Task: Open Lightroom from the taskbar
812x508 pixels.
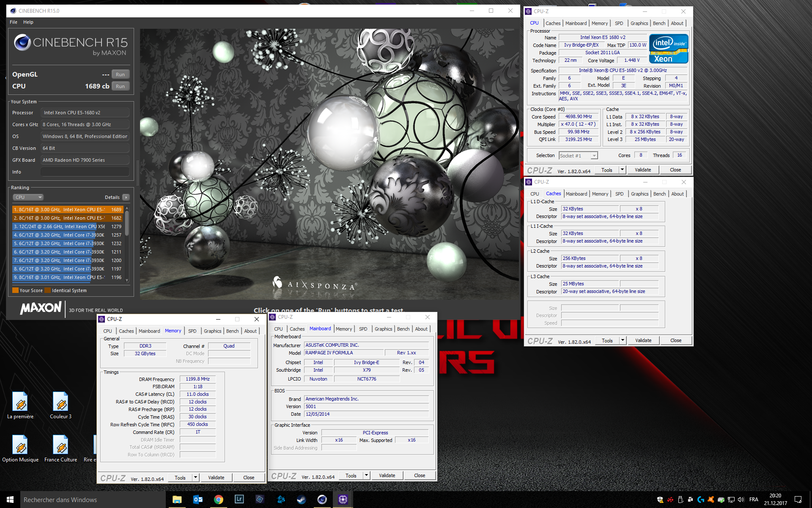Action: click(239, 500)
